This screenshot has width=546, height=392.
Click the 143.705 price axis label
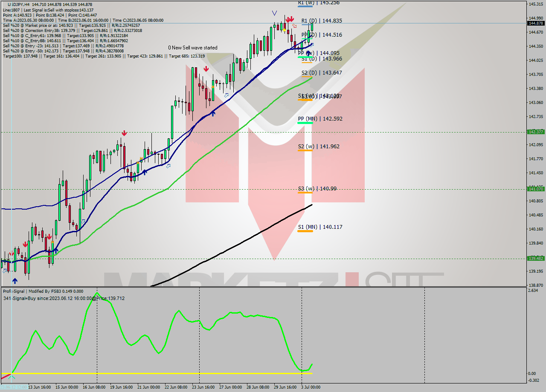tap(536, 75)
